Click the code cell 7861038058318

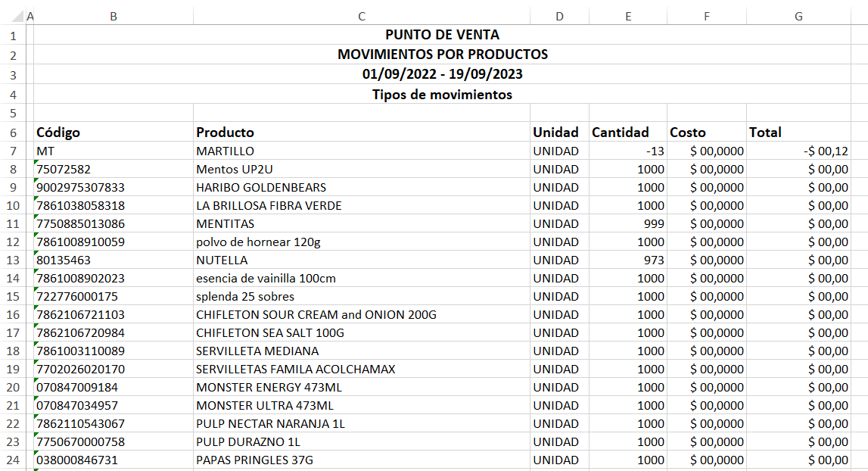[114, 205]
